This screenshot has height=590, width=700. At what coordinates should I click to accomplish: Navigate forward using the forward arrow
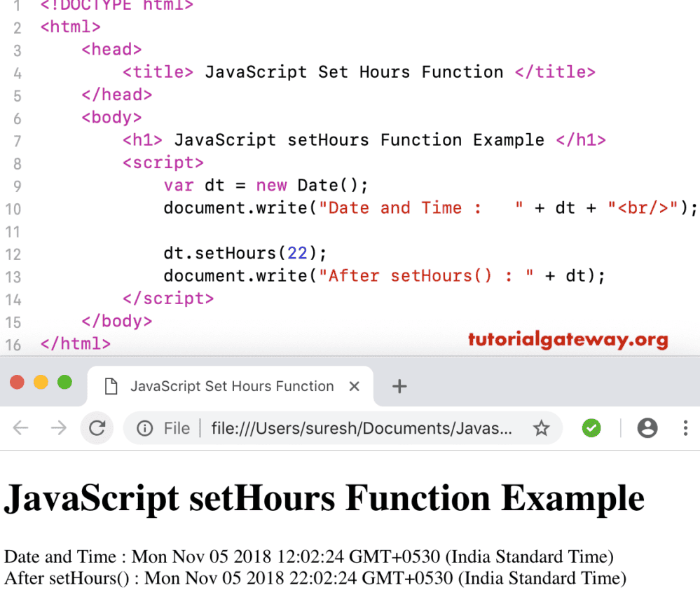coord(59,427)
